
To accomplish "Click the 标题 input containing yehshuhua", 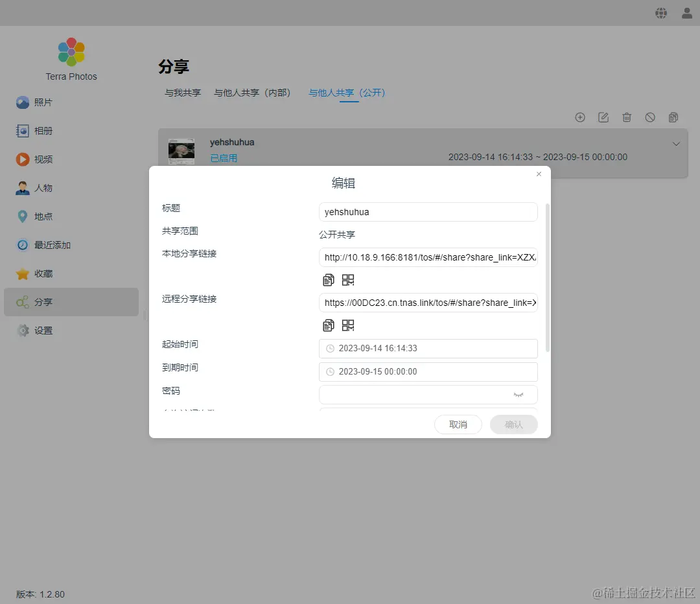I will pyautogui.click(x=428, y=212).
